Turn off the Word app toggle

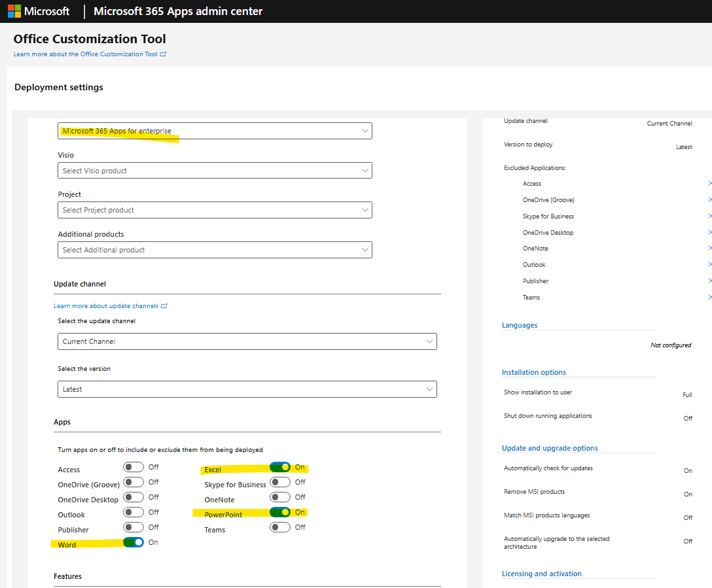133,542
